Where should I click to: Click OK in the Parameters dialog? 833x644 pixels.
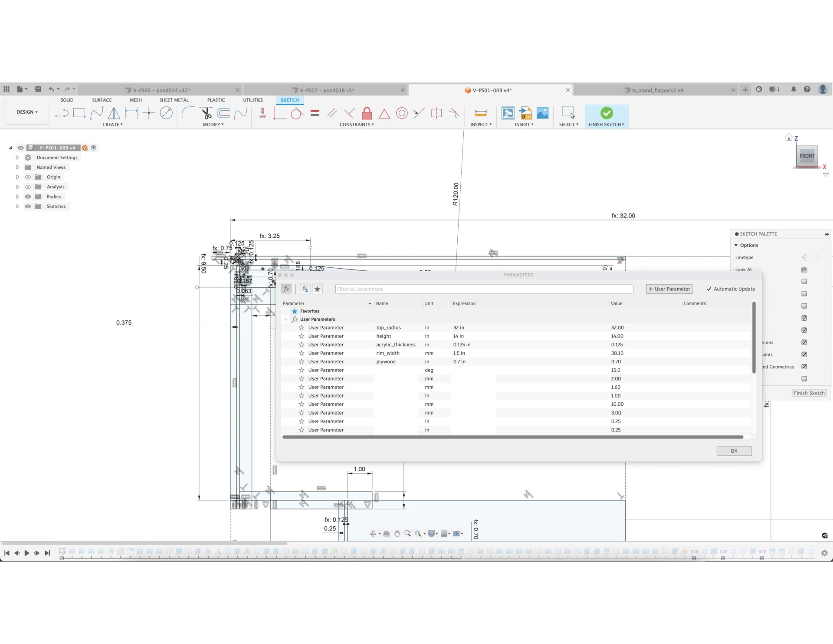[x=734, y=451]
